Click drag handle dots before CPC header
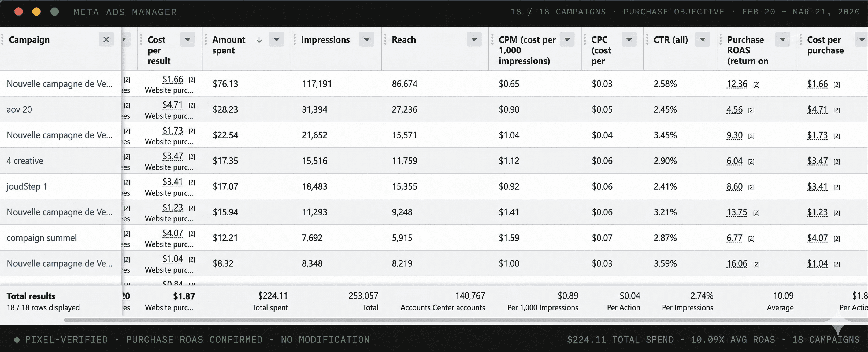 click(585, 39)
